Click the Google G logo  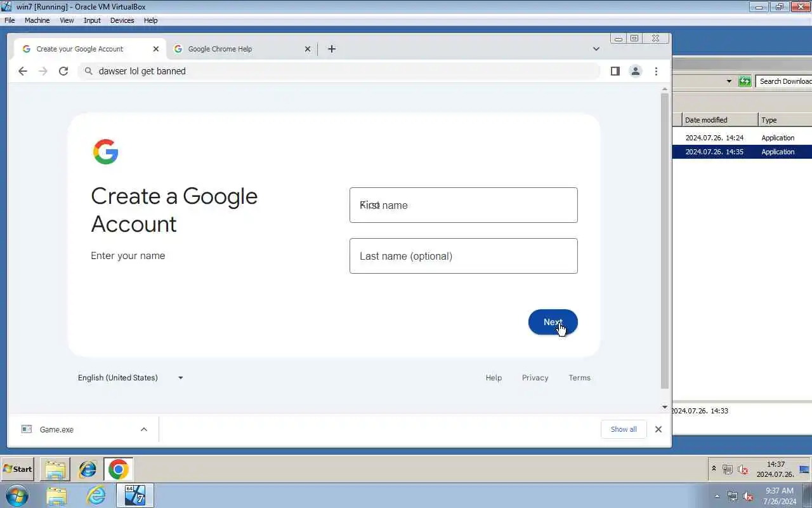coord(106,152)
